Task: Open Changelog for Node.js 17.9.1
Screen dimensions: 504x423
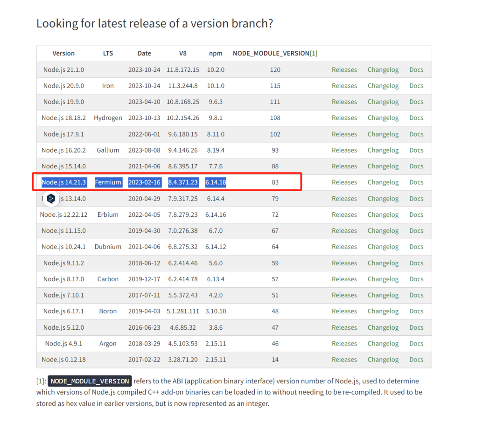Action: (x=383, y=134)
